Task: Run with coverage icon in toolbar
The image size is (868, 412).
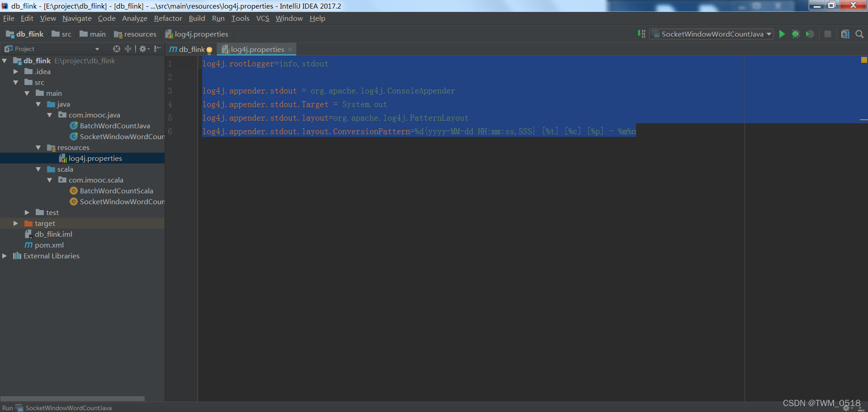Action: click(x=810, y=34)
